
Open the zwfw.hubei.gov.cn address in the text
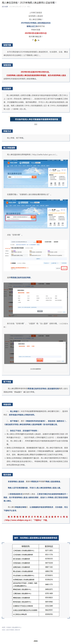point(43,154)
